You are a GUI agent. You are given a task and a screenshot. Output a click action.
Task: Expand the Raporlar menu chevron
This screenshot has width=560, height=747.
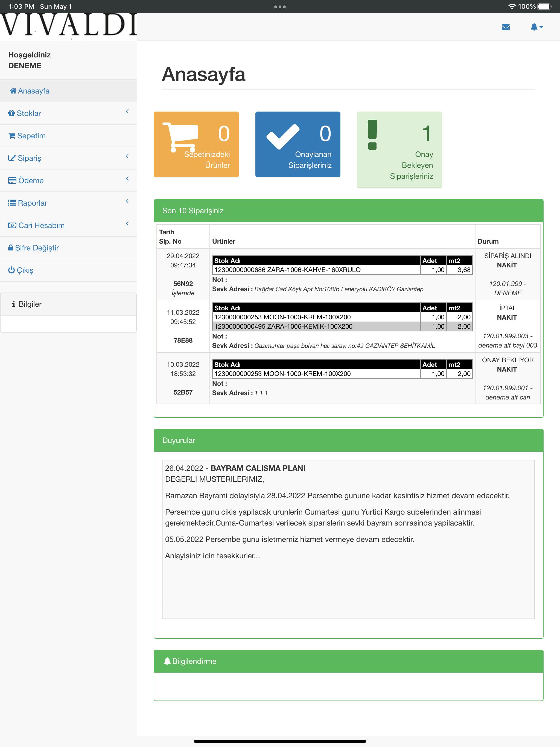127,201
